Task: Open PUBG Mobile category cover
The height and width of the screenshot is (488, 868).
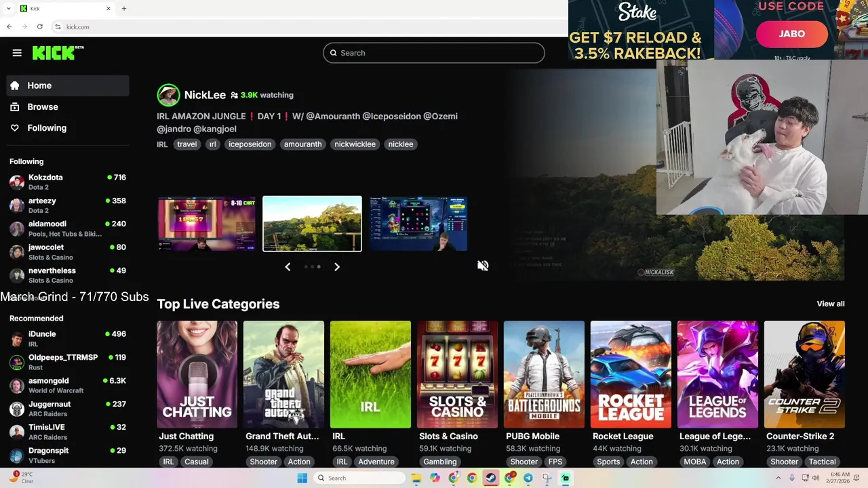Action: pos(544,374)
